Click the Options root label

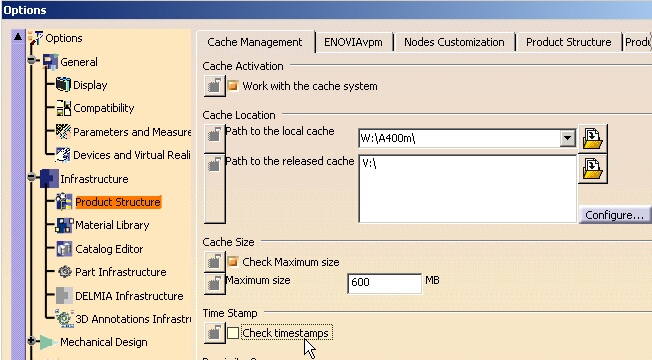(64, 38)
